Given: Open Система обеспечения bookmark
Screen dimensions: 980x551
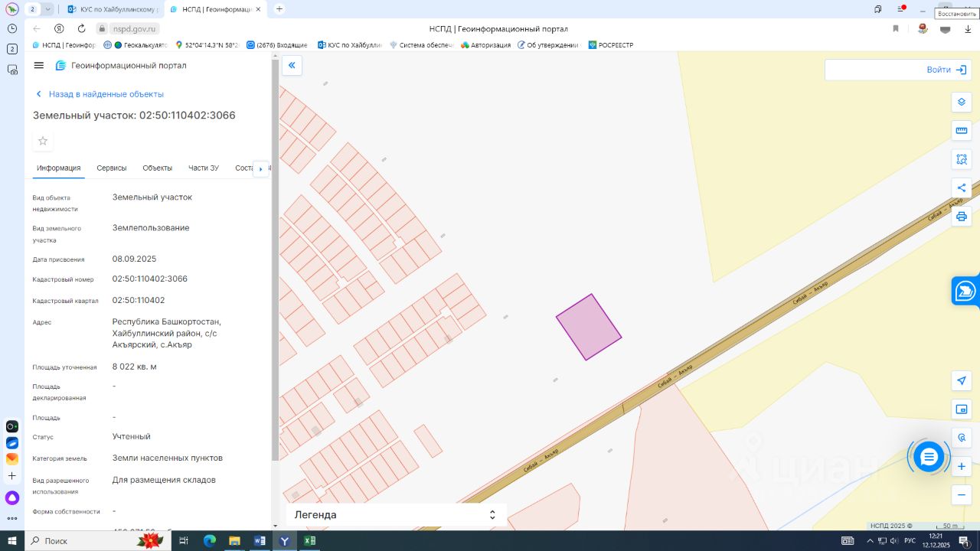Looking at the screenshot, I should point(422,45).
